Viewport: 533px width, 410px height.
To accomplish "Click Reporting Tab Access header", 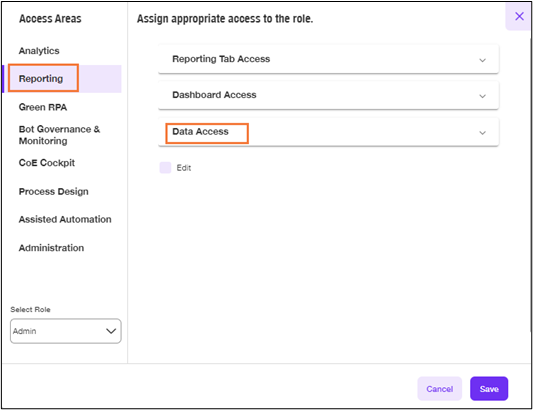I will pos(328,59).
